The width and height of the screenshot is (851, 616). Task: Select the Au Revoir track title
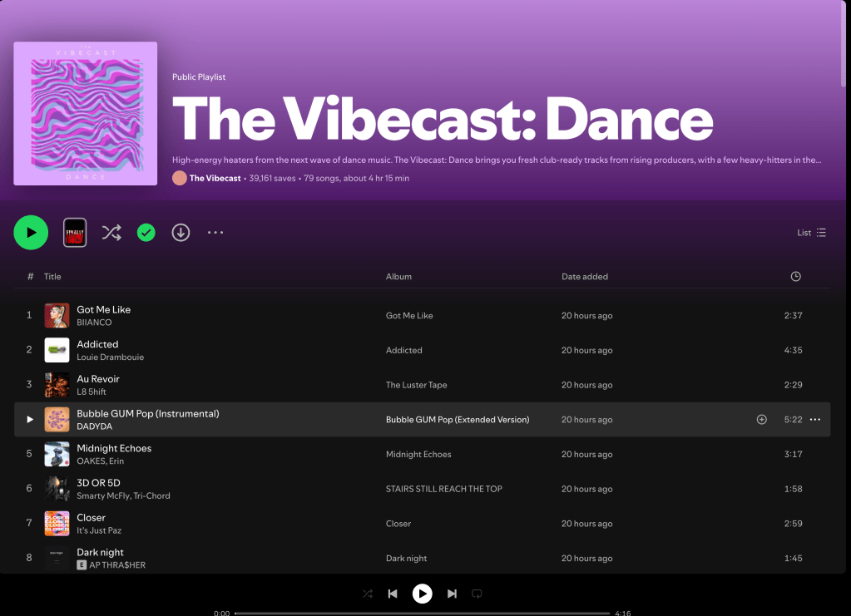(98, 379)
